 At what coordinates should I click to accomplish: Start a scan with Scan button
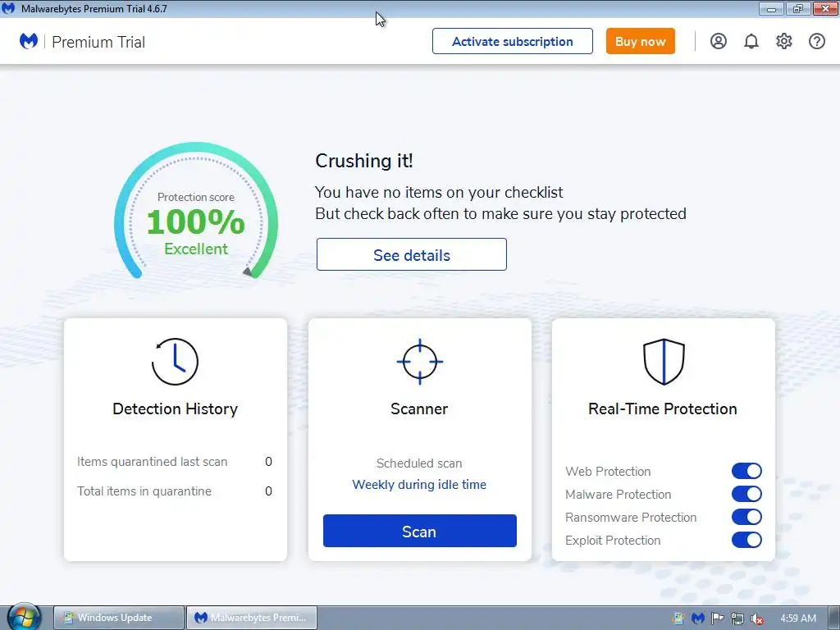pos(419,531)
